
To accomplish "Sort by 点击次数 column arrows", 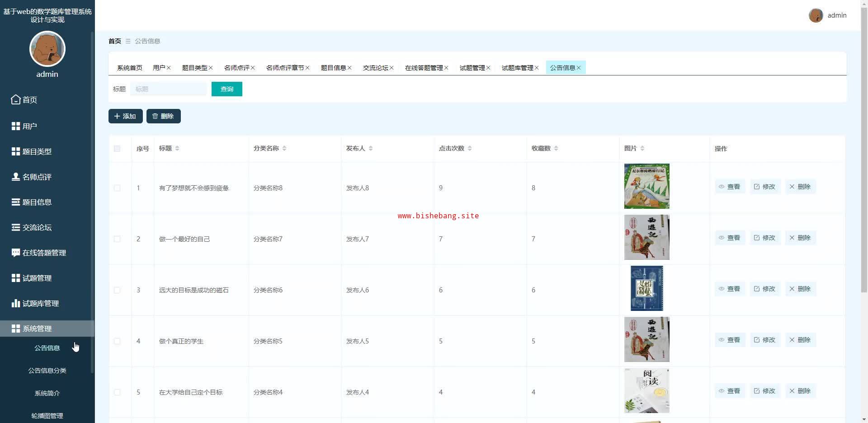I will pyautogui.click(x=470, y=149).
